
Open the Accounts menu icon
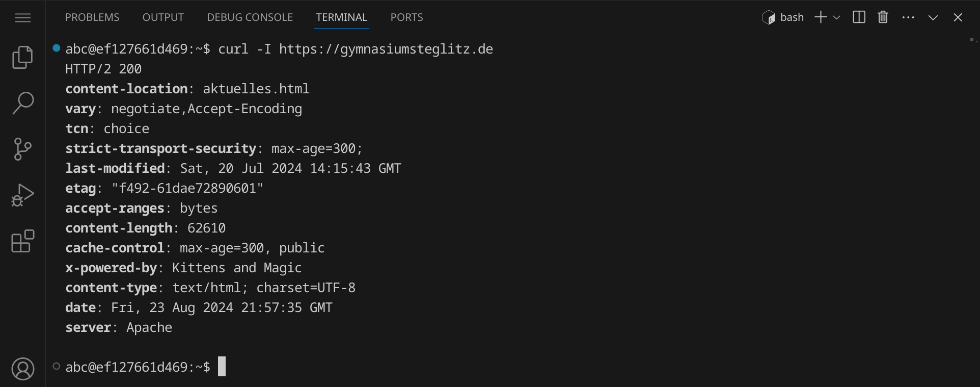pyautogui.click(x=23, y=369)
